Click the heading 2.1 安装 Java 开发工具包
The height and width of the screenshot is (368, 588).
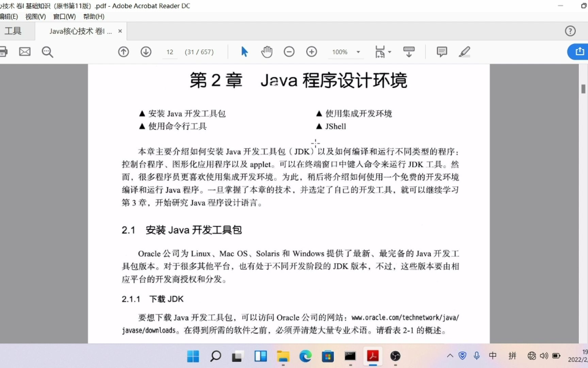182,230
